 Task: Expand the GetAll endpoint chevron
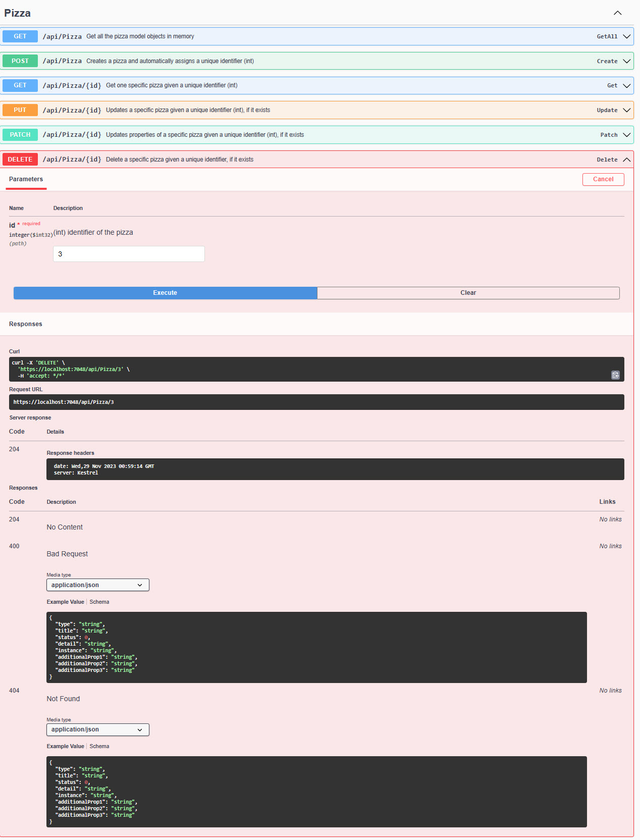coord(627,36)
